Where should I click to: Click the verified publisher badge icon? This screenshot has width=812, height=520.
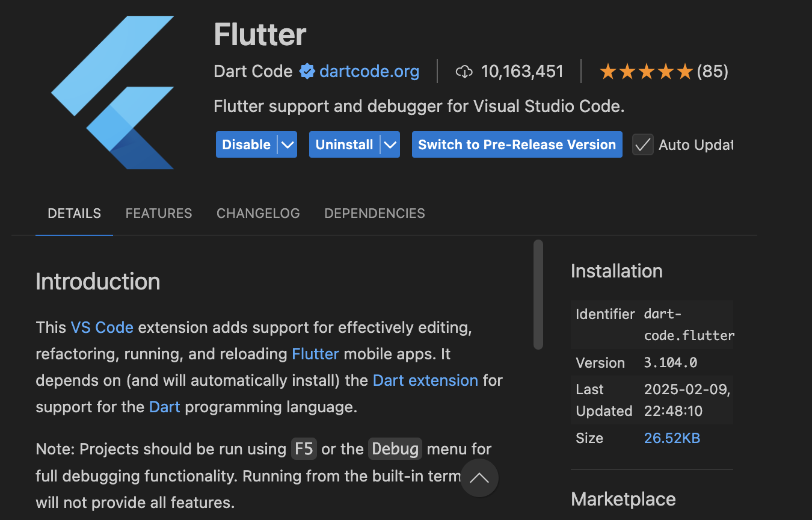(x=307, y=72)
